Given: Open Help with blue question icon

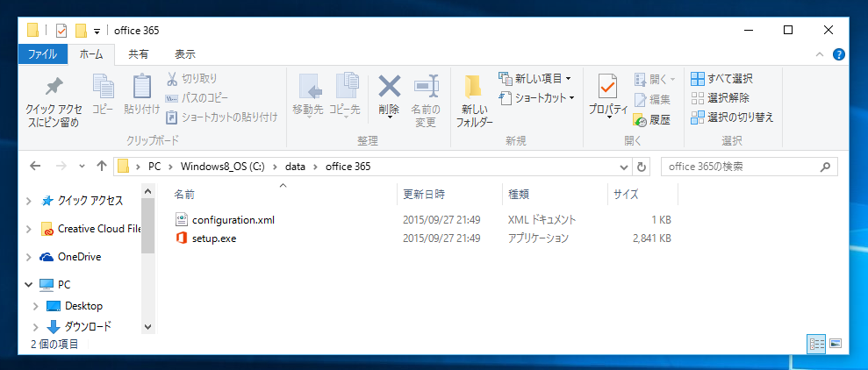Looking at the screenshot, I should (x=839, y=54).
